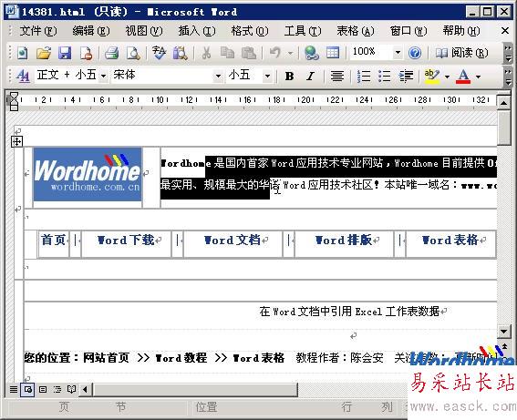Open the zoom 100% dropdown
The height and width of the screenshot is (420, 517).
tap(398, 53)
